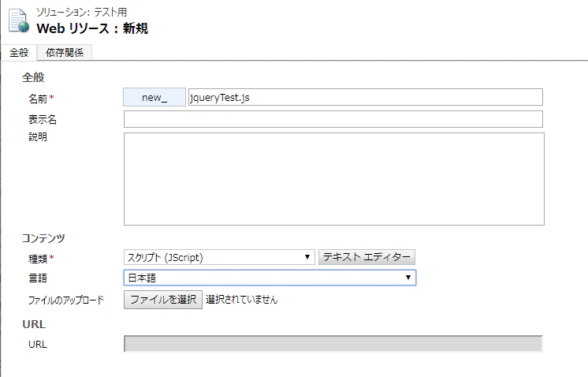588x377 pixels.
Task: Click the ソリューション: テスト用 header text
Action: pyautogui.click(x=81, y=12)
